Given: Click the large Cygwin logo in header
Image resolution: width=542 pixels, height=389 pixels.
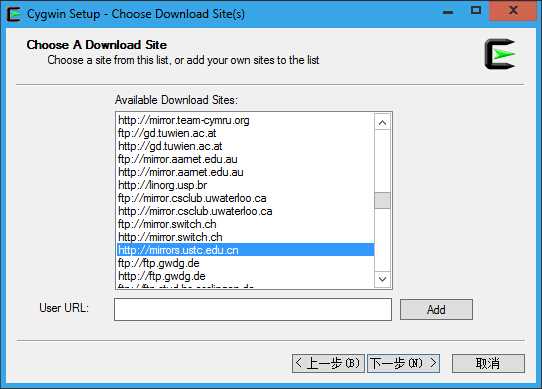Looking at the screenshot, I should pyautogui.click(x=500, y=54).
